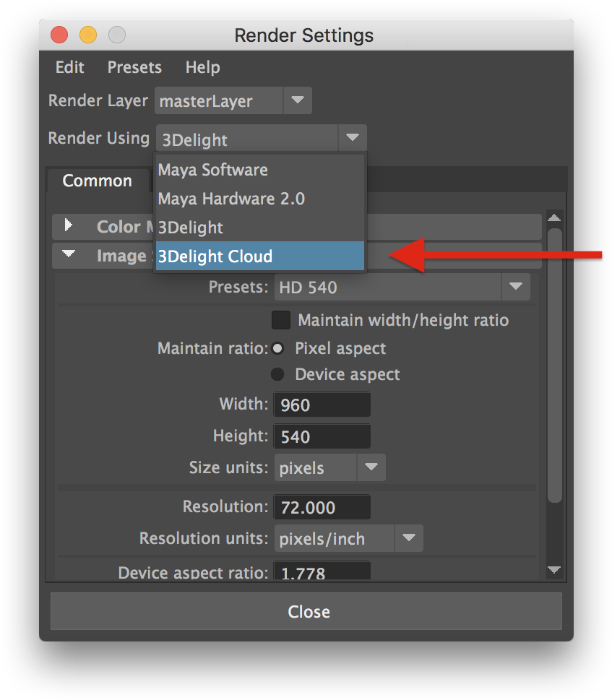The width and height of the screenshot is (612, 700).
Task: Select the Pixel aspect radio button
Action: [x=277, y=348]
